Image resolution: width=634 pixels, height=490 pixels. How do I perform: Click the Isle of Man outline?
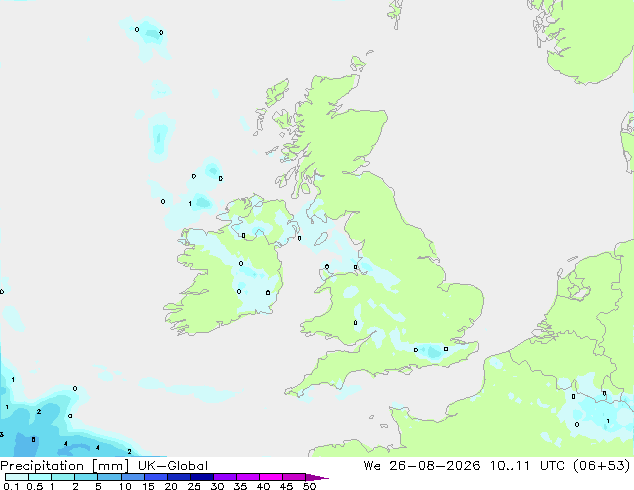(321, 238)
